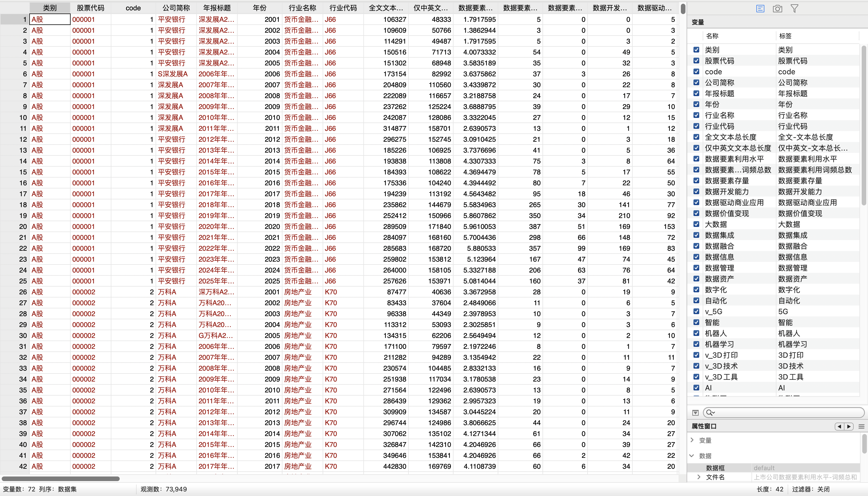Click the 106327 full text length cell
This screenshot has height=496, width=868.
(386, 20)
